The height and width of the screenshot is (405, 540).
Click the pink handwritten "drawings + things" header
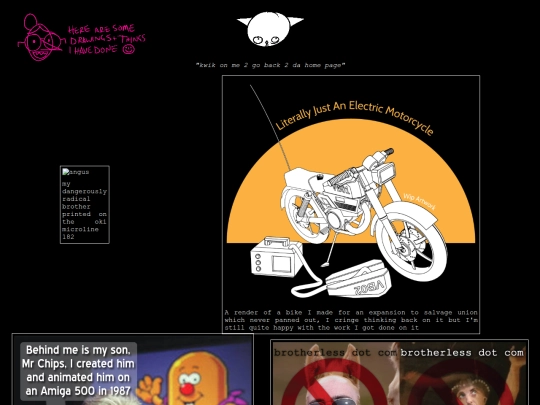click(106, 39)
